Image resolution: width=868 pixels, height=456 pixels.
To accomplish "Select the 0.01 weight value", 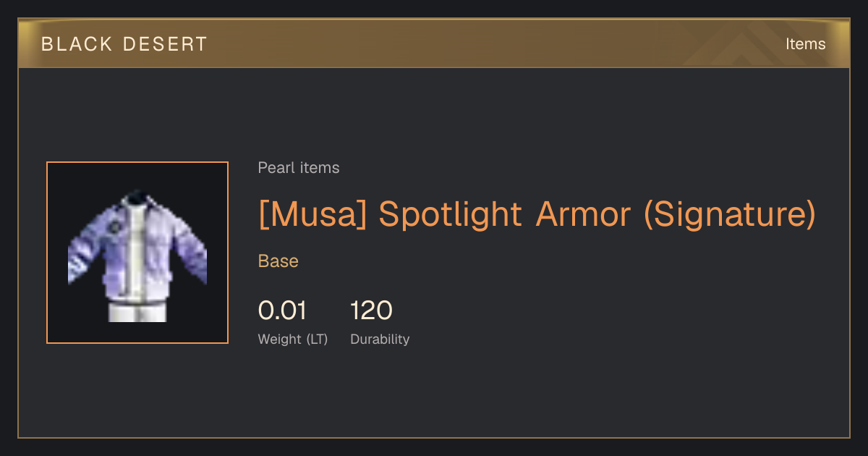I will tap(282, 311).
